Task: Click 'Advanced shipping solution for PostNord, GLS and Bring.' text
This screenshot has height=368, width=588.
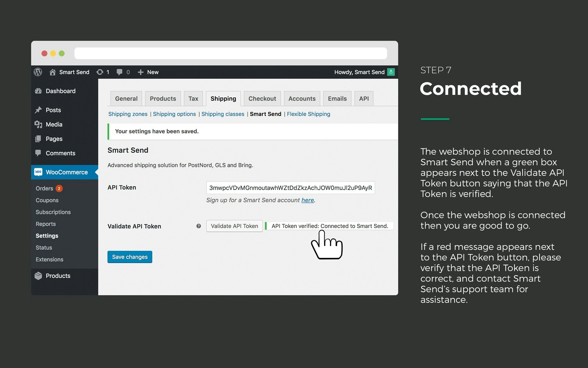Action: click(180, 165)
